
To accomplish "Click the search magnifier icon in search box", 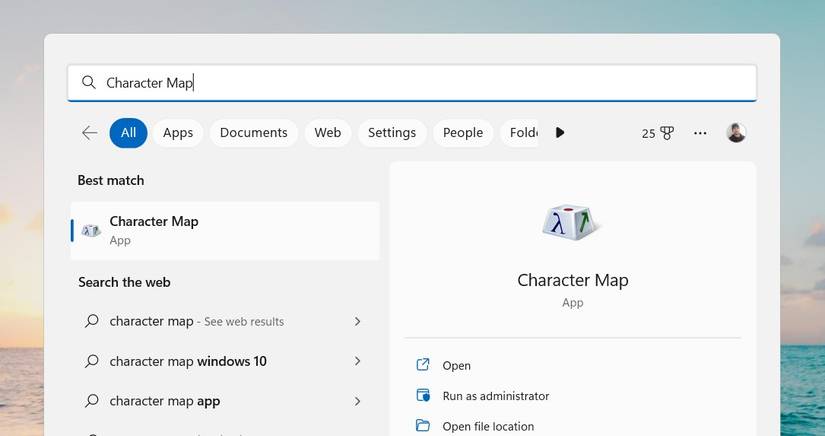I will 89,82.
